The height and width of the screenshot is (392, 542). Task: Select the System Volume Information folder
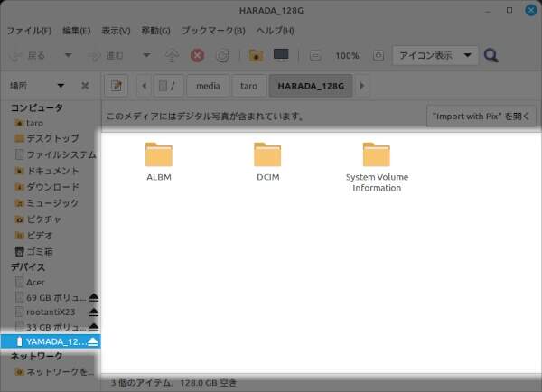377,167
